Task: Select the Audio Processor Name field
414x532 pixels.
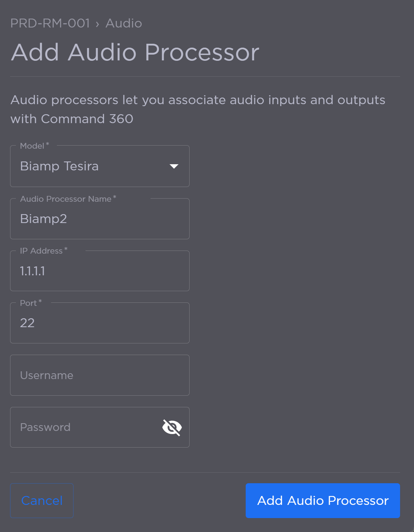Action: [99, 219]
